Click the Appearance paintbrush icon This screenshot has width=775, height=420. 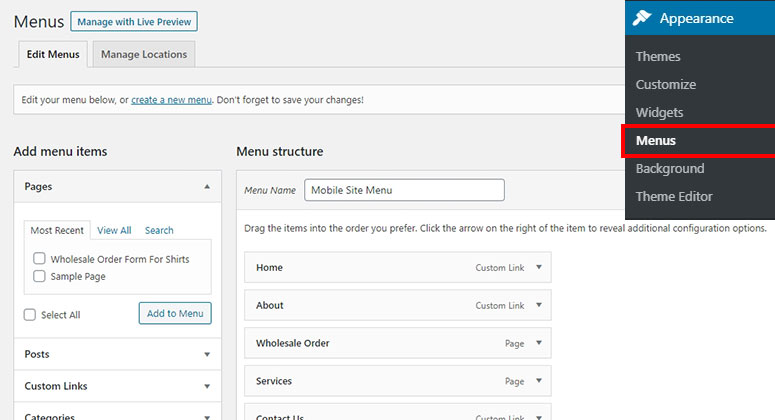[642, 18]
